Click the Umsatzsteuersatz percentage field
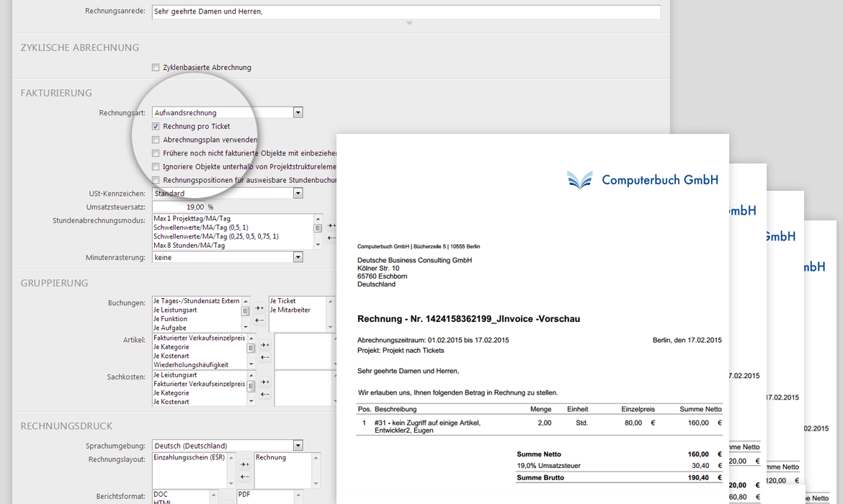 coord(179,207)
